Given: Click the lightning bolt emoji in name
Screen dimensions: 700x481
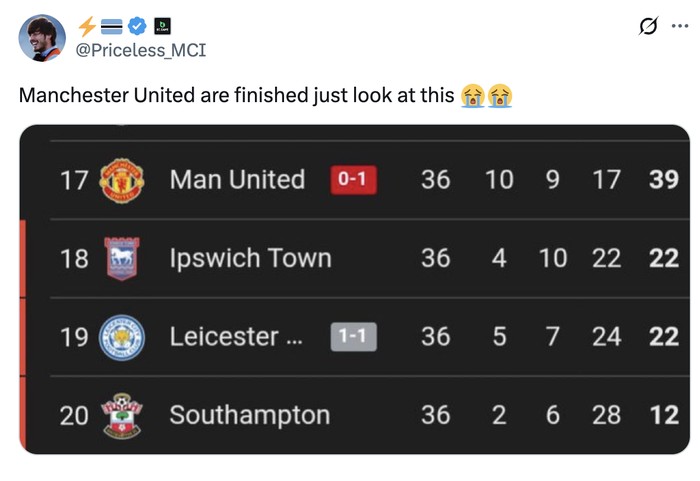Looking at the screenshot, I should coord(87,26).
